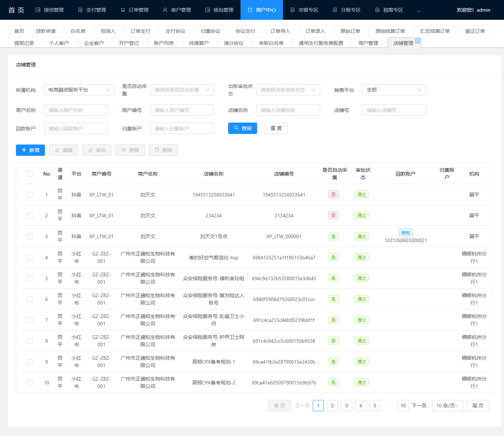Check the row 2 checkbox for store 234234

tap(30, 216)
